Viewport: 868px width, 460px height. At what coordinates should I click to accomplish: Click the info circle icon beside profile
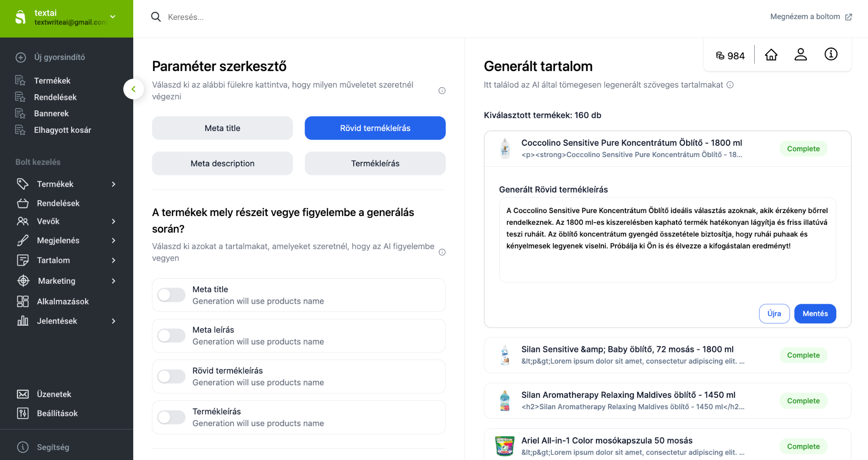831,54
